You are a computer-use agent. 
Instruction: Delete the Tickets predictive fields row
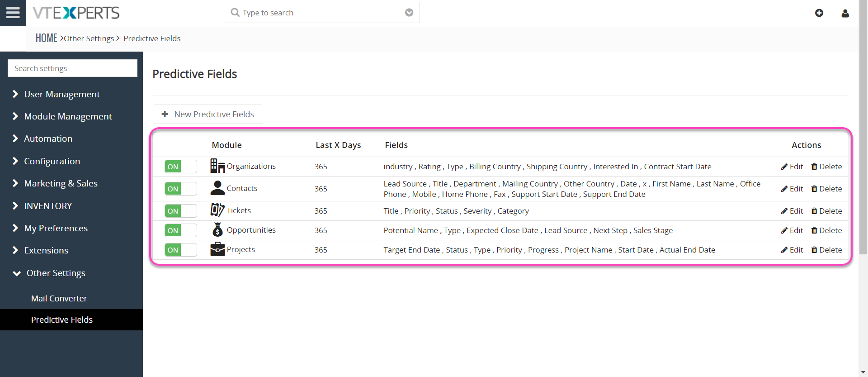click(826, 211)
